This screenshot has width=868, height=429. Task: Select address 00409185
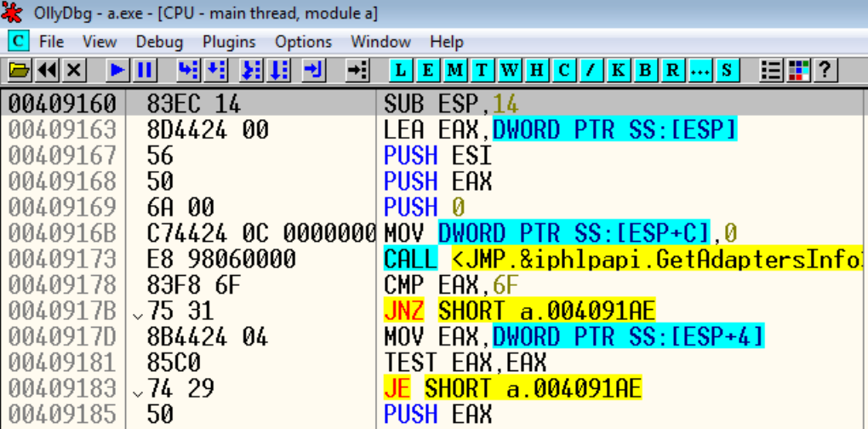click(x=63, y=415)
